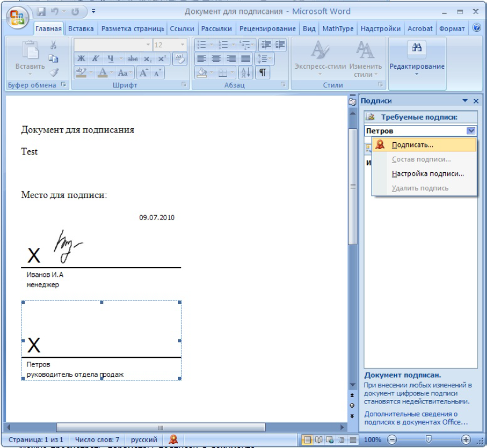This screenshot has width=487, height=448.
Task: Cut selection with scissors icon
Action: [53, 45]
